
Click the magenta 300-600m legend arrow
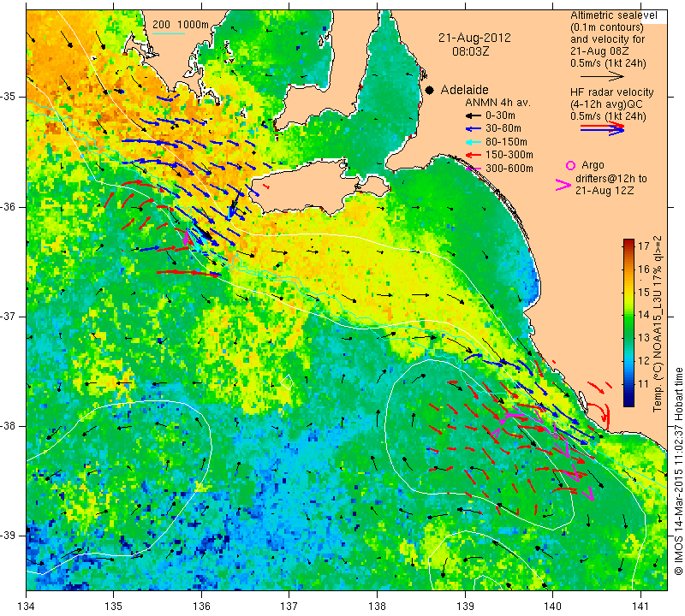473,168
